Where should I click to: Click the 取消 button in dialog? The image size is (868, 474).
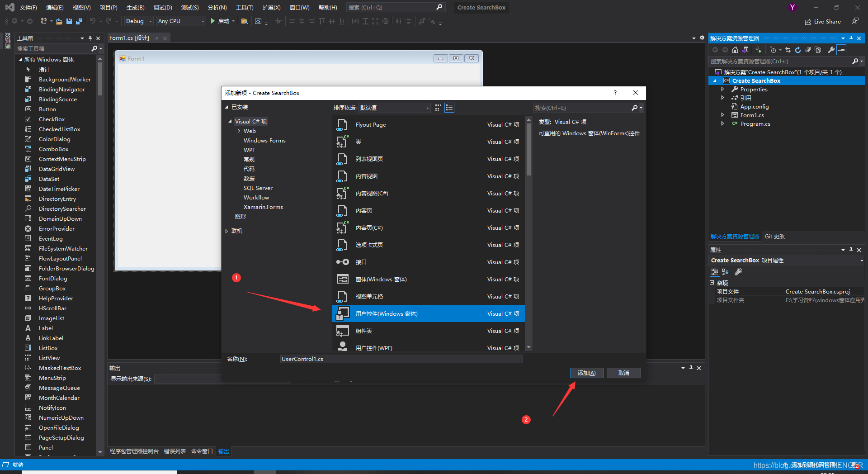[623, 373]
